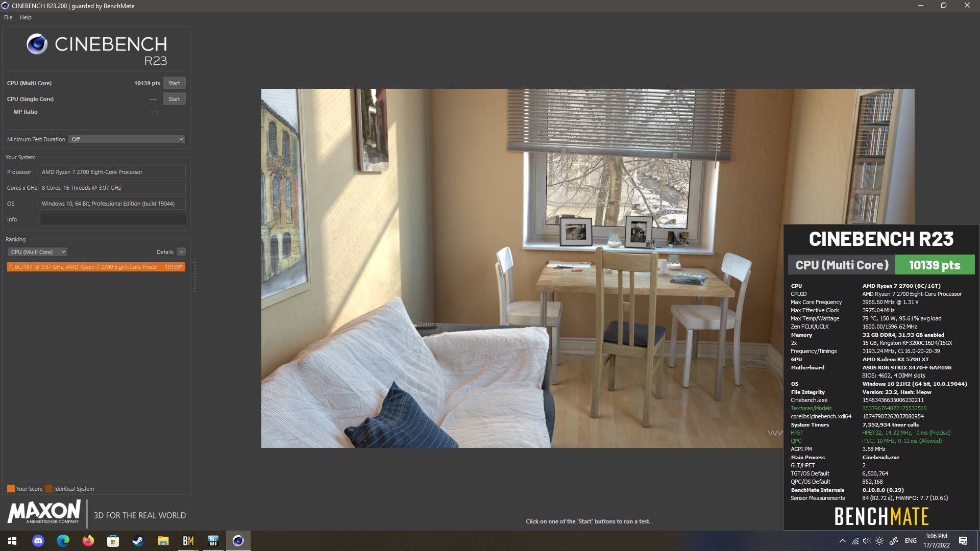Image resolution: width=980 pixels, height=551 pixels.
Task: Click the Max Core Frequency value
Action: tap(890, 302)
